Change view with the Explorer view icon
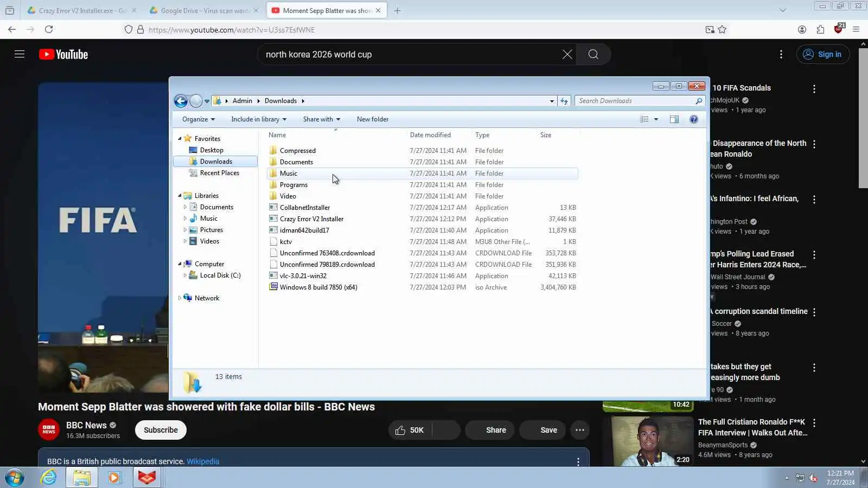868x488 pixels. (x=644, y=119)
